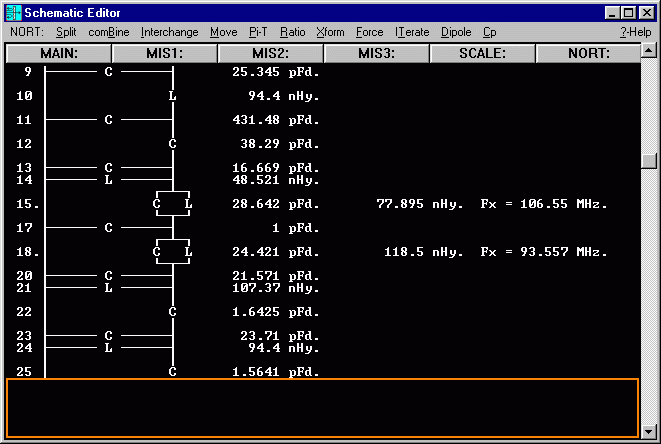Open the comBine menu

(x=108, y=32)
